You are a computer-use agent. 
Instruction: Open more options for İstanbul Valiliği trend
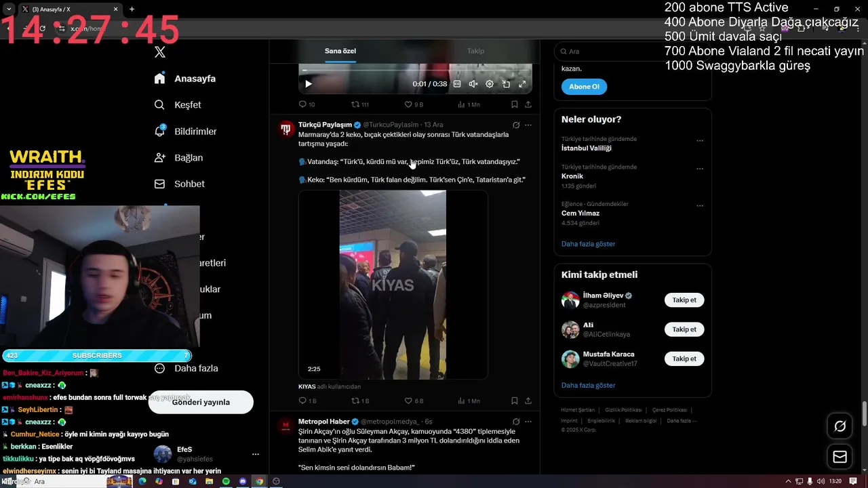click(x=700, y=141)
